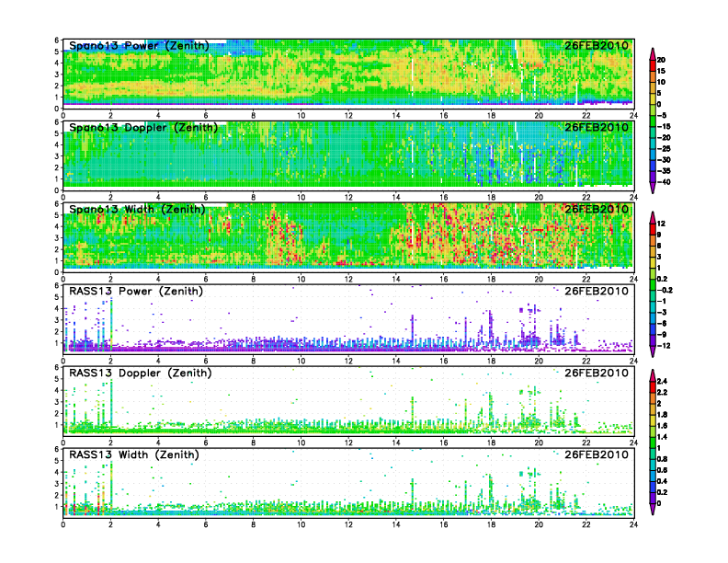Select 26FEB2010 date in RASS13 Power panel

pyautogui.click(x=597, y=291)
